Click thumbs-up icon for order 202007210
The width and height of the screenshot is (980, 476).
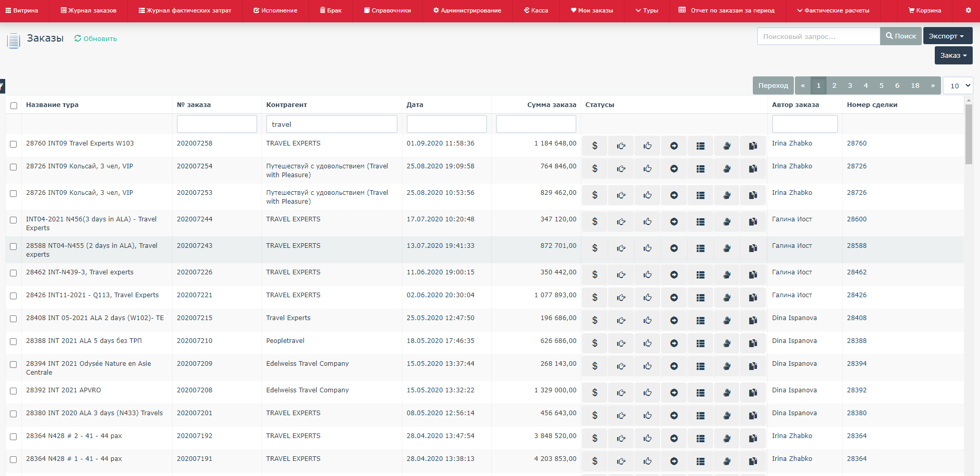tap(647, 343)
